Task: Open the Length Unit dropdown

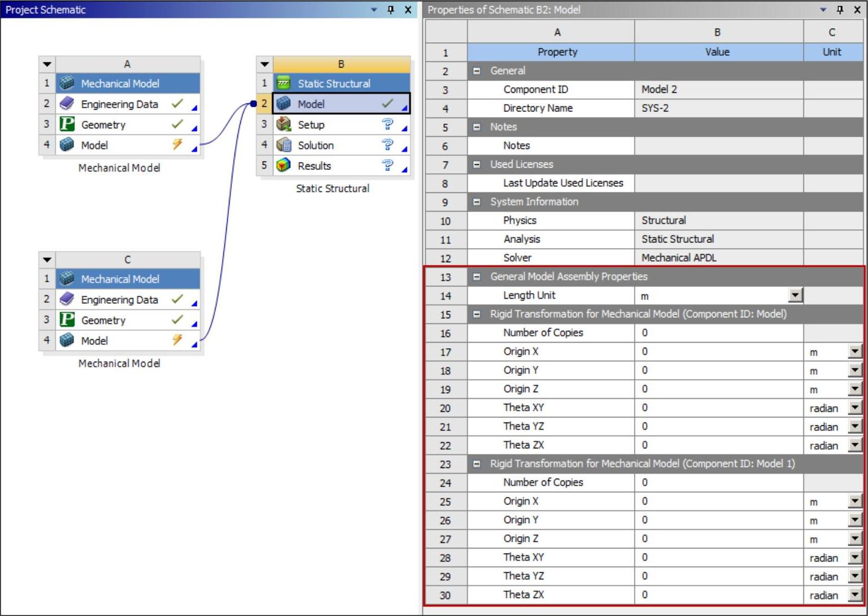Action: click(795, 295)
